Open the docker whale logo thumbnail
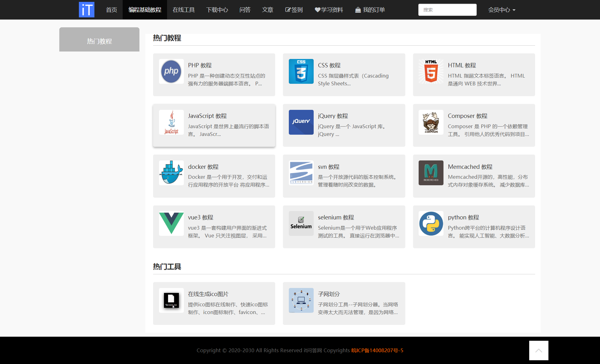Viewport: 600px width, 364px height. [x=171, y=173]
